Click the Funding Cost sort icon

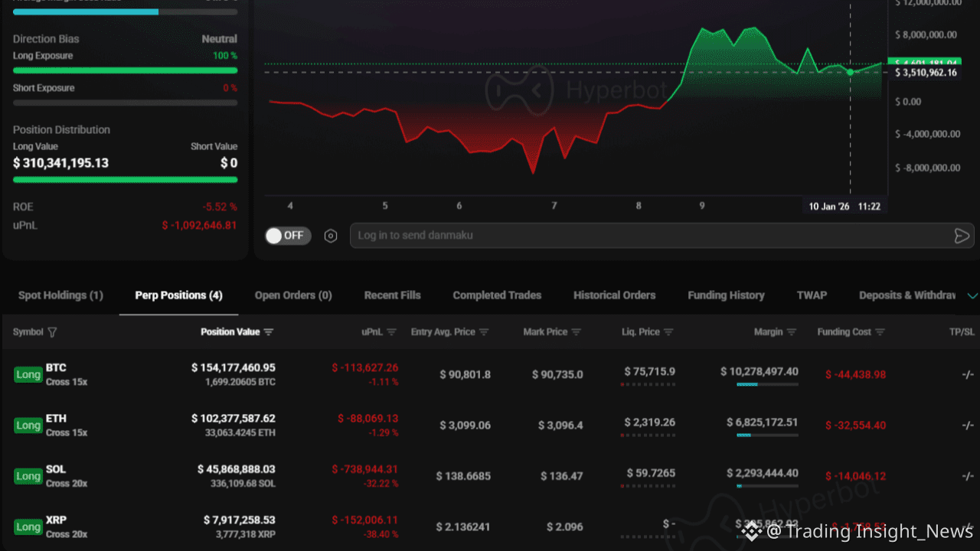(880, 332)
